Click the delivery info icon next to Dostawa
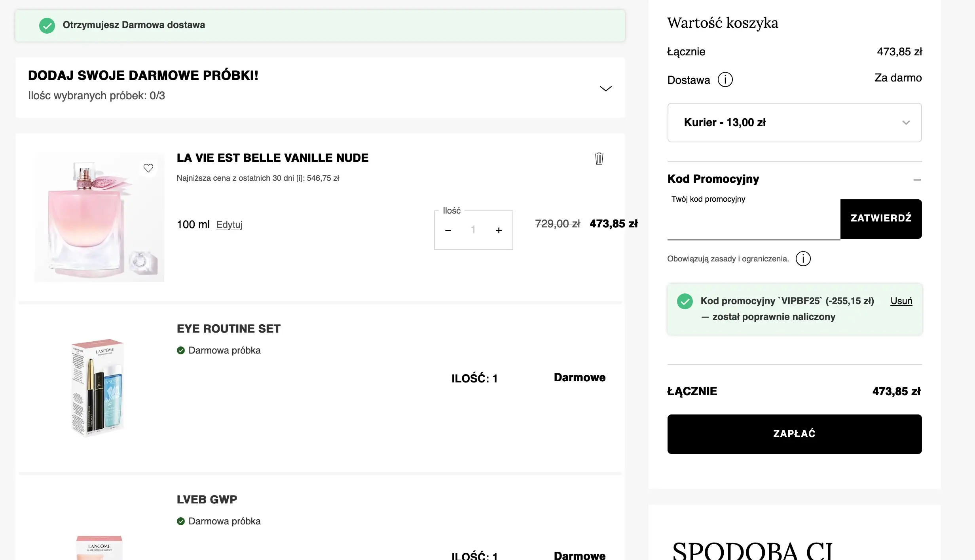Image resolution: width=975 pixels, height=560 pixels. pyautogui.click(x=725, y=79)
